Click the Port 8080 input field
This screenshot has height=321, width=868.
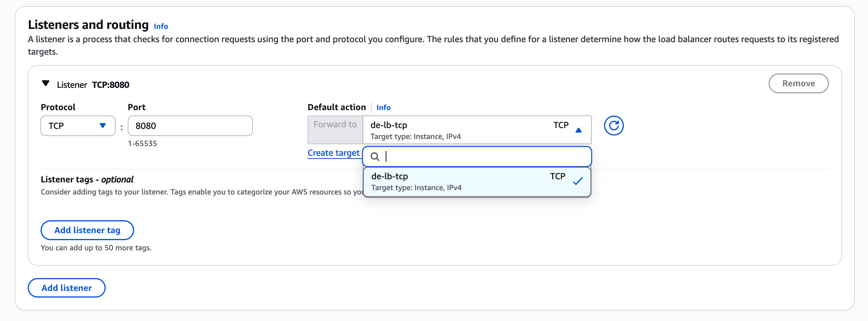[x=190, y=126]
